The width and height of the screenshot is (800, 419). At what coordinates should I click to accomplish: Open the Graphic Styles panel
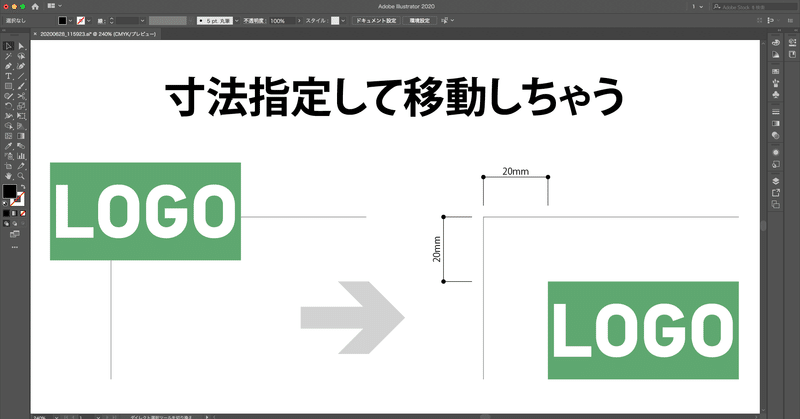(776, 164)
